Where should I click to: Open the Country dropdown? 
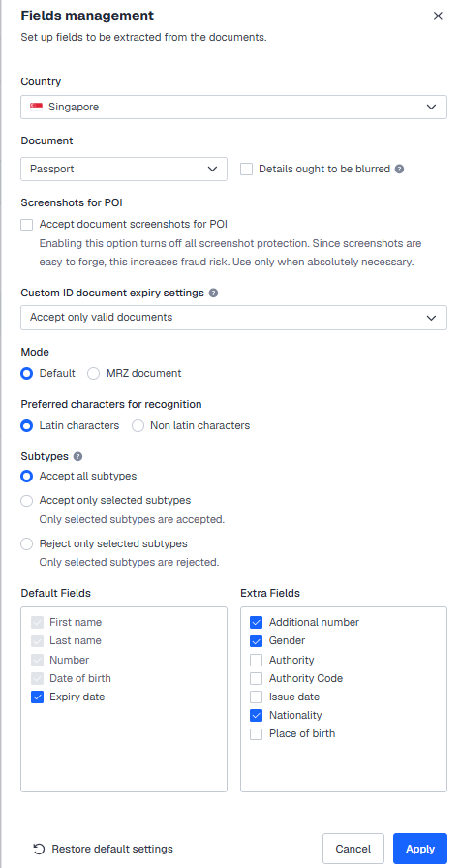tap(233, 107)
